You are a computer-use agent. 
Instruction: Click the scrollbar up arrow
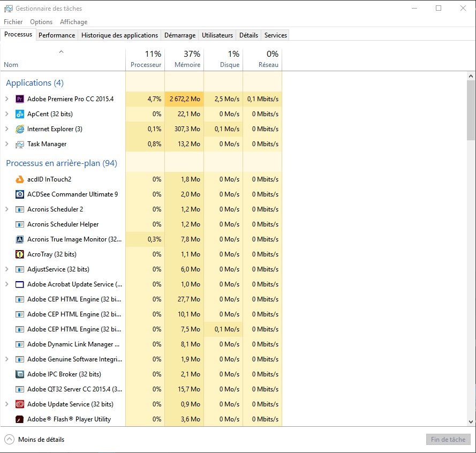[471, 76]
